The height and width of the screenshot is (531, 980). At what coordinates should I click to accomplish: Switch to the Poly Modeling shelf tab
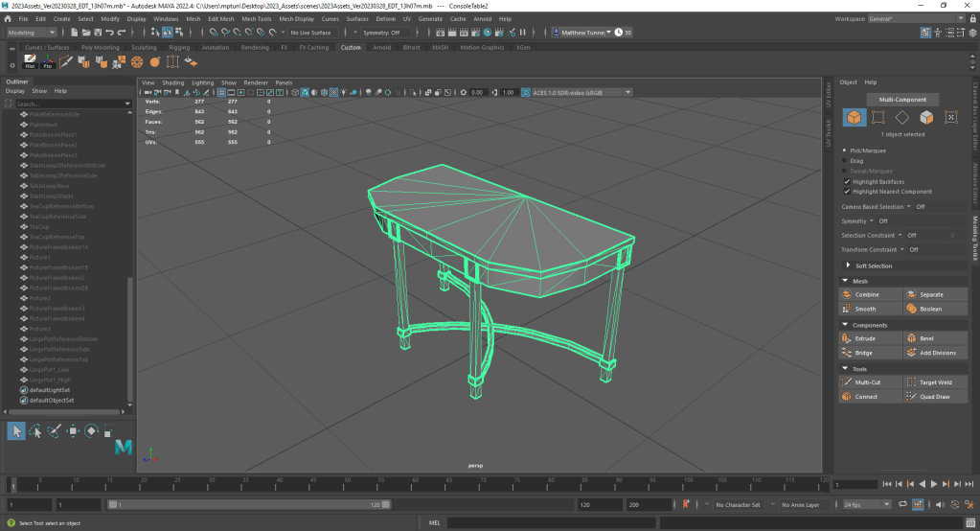coord(100,47)
